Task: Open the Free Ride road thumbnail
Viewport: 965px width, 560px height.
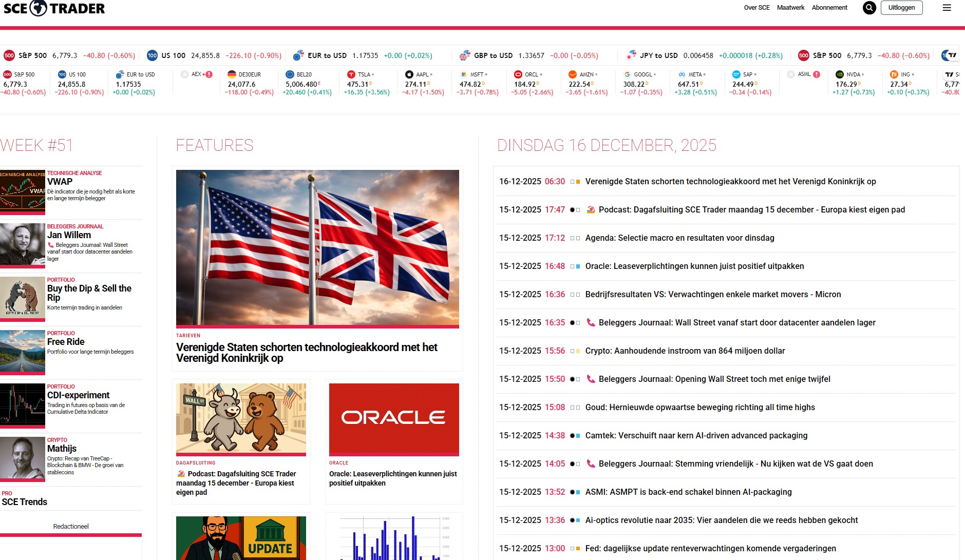Action: point(23,352)
